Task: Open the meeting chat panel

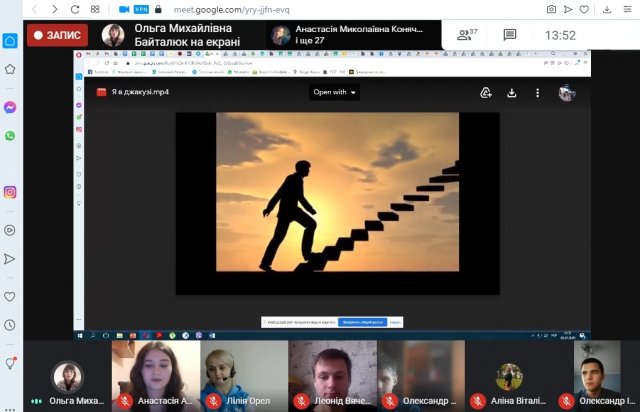Action: (510, 35)
